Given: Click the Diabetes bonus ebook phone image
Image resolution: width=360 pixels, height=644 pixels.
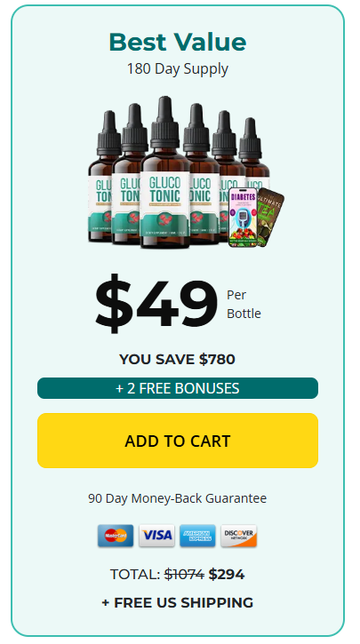Looking at the screenshot, I should (x=243, y=218).
